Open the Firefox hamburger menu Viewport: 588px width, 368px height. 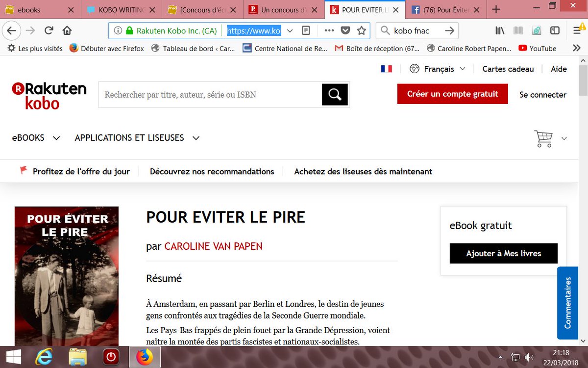(x=577, y=30)
